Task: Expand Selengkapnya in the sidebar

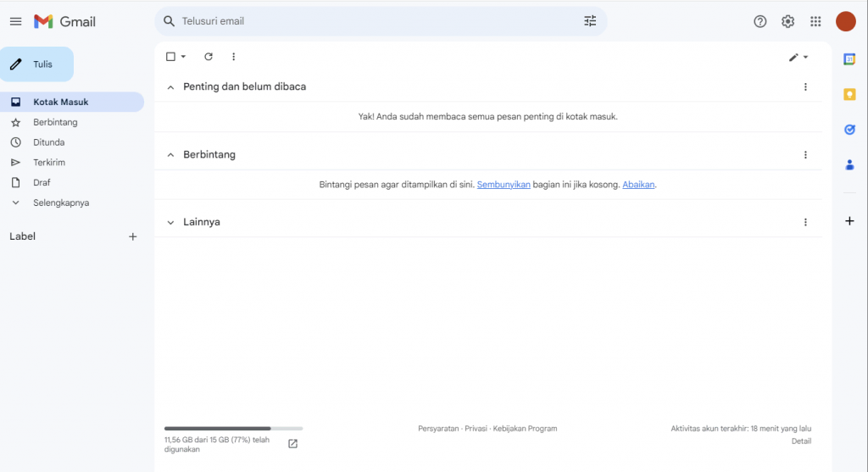Action: 60,203
